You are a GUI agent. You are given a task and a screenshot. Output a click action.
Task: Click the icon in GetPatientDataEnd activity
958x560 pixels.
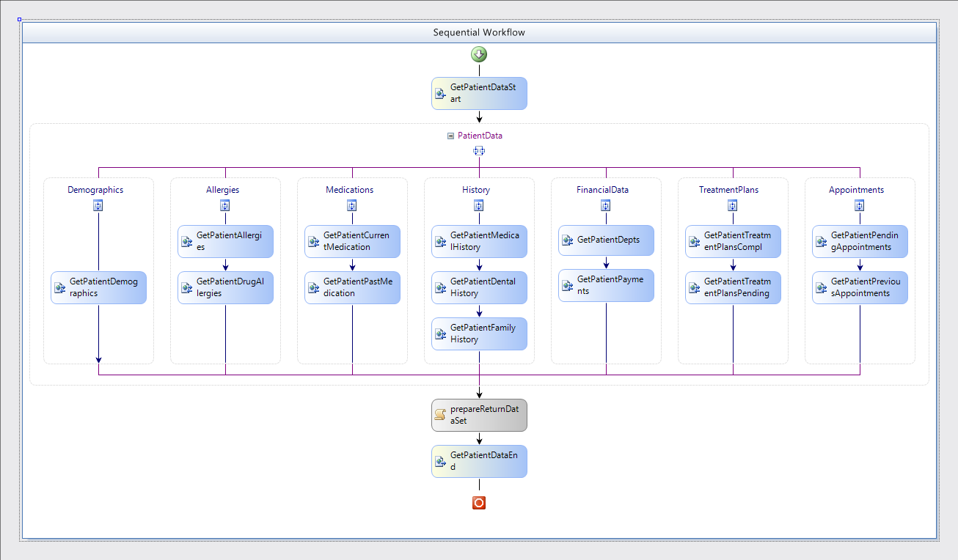(x=441, y=462)
